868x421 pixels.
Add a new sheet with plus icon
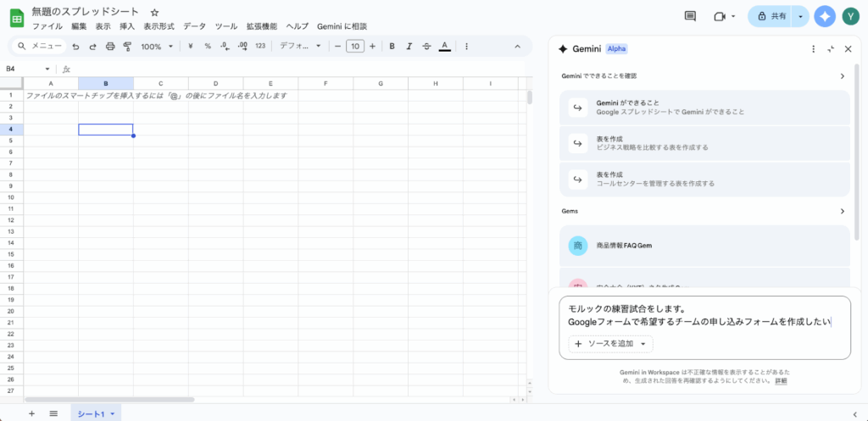pyautogui.click(x=32, y=413)
